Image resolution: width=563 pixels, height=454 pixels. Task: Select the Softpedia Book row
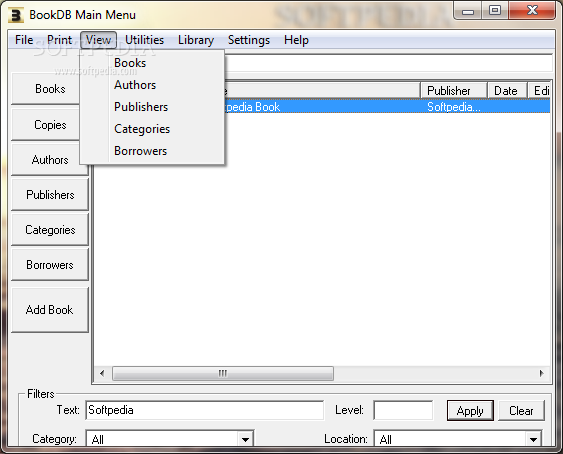(387, 107)
